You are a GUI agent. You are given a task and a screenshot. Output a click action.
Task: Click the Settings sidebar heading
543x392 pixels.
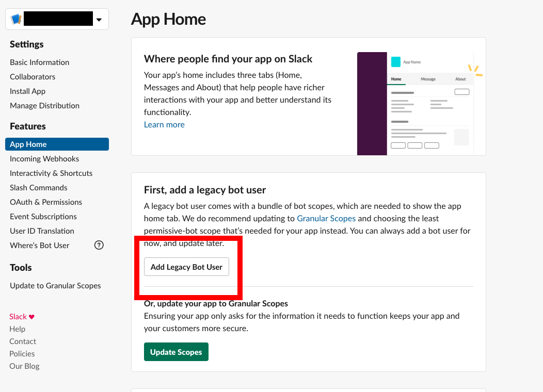point(27,44)
